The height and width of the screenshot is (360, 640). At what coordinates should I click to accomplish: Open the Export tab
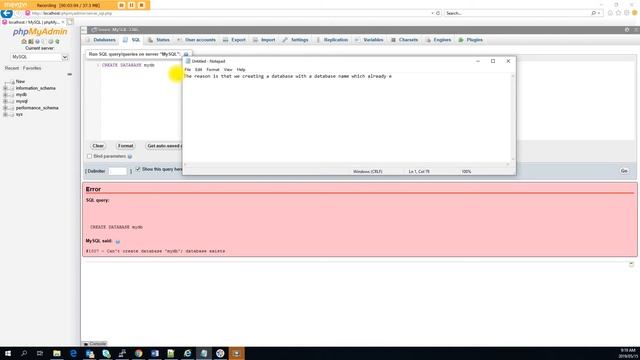234,40
